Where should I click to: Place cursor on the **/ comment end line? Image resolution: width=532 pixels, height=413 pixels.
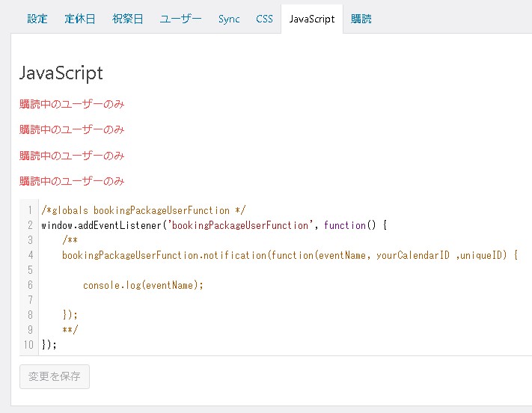(70, 330)
